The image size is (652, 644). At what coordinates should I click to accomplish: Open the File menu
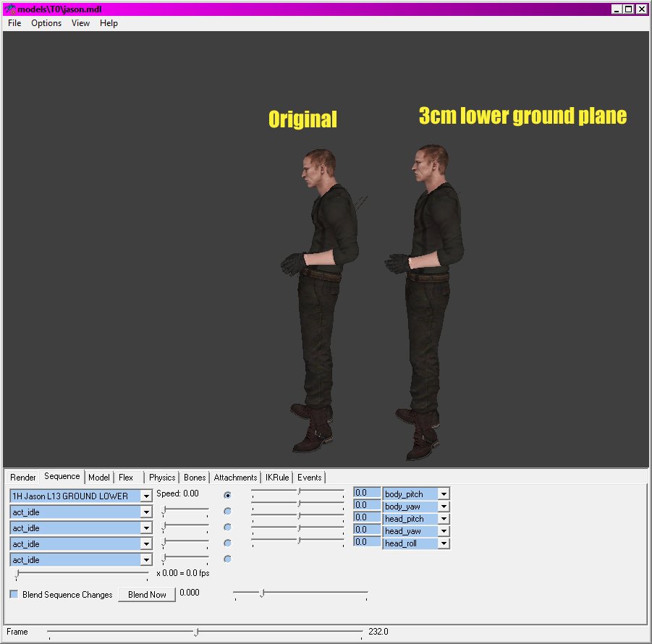coord(14,23)
